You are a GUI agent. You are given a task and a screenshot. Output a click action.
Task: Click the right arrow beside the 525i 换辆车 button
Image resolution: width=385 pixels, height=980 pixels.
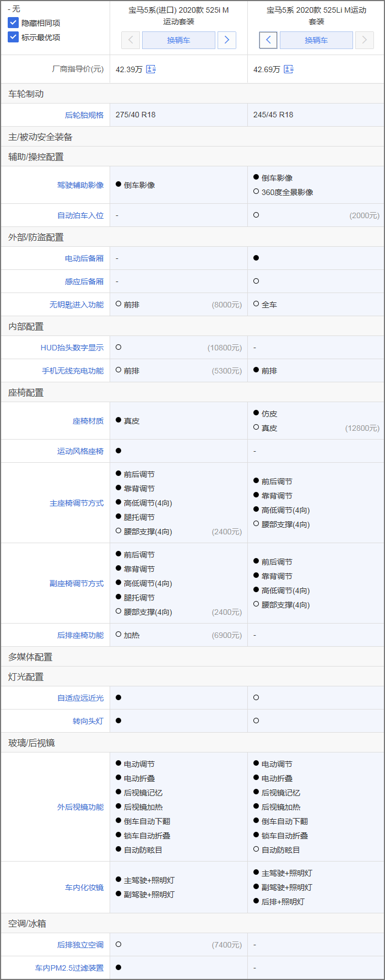[227, 40]
